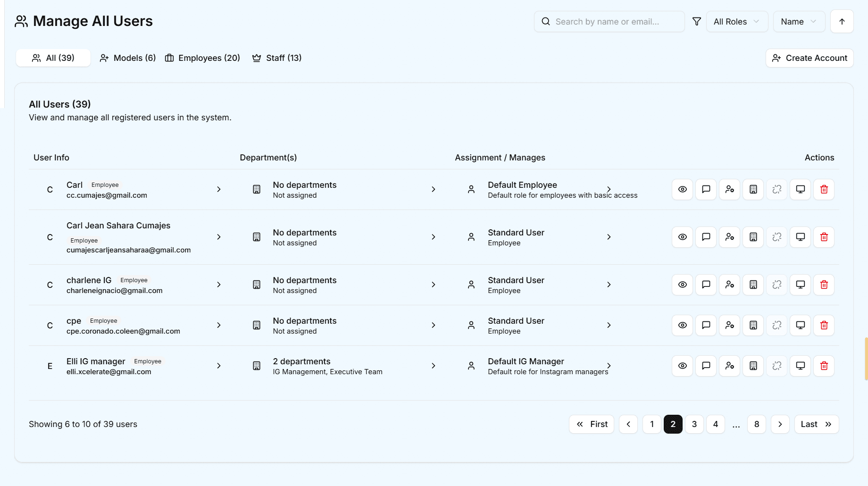
Task: Click the ascending sort arrow button
Action: point(842,22)
